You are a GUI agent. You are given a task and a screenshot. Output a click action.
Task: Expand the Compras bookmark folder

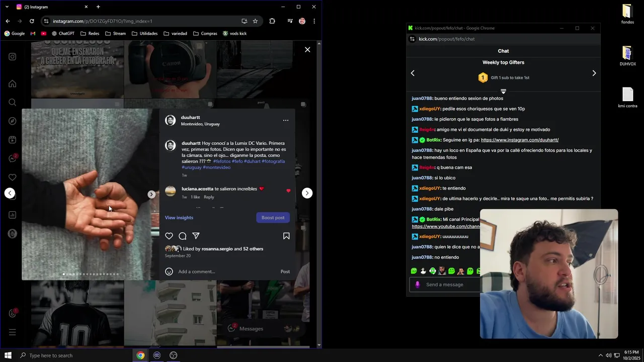[205, 34]
